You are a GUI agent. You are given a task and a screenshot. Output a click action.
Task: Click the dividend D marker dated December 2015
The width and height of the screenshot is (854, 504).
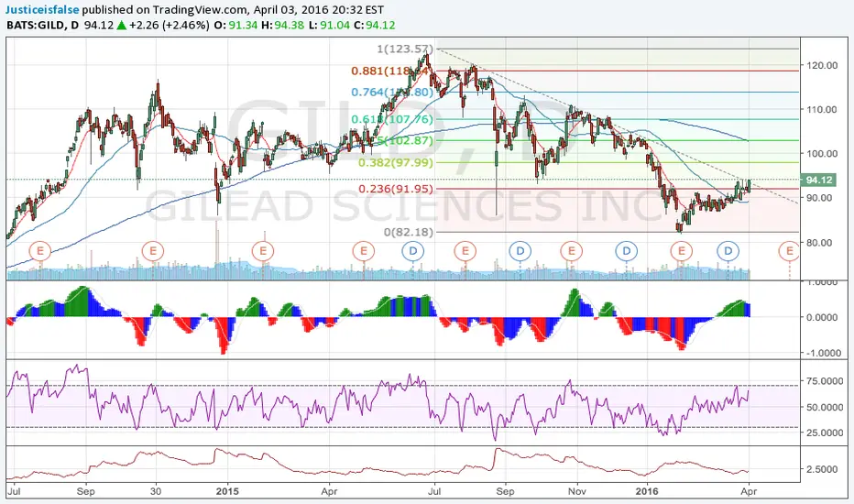pyautogui.click(x=627, y=251)
